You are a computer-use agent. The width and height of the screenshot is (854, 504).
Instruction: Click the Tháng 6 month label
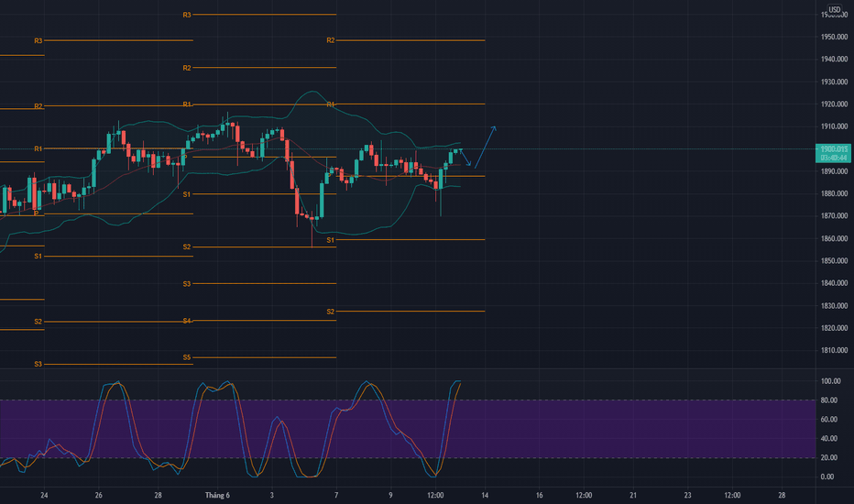[217, 495]
